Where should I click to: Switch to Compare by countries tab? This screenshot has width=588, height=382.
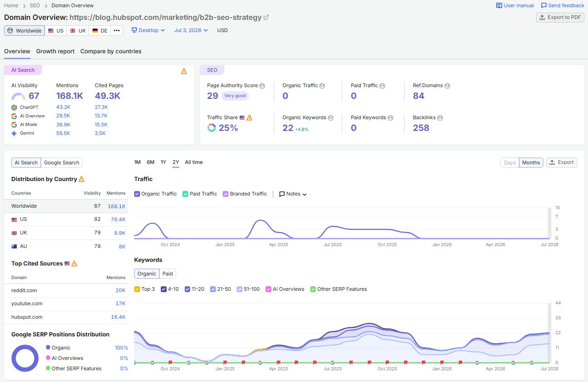pos(111,51)
